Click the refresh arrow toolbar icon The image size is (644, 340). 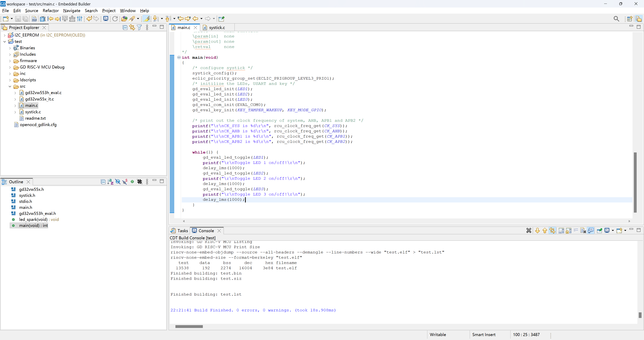click(115, 19)
